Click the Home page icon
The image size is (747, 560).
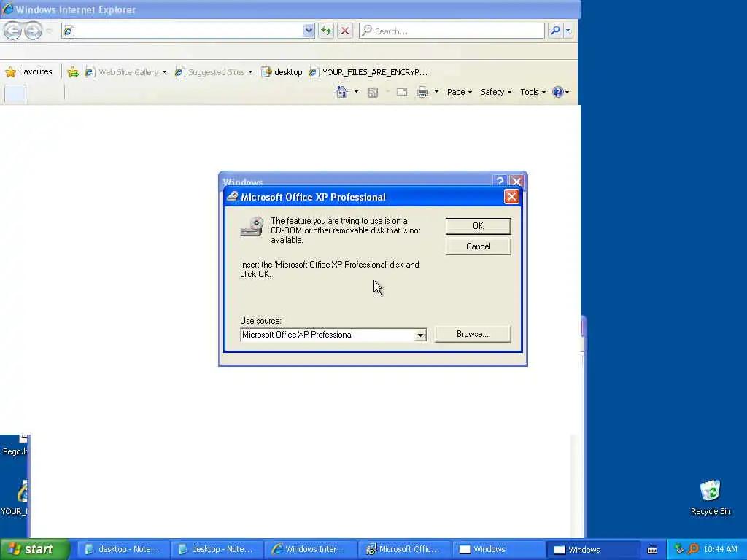click(x=342, y=92)
